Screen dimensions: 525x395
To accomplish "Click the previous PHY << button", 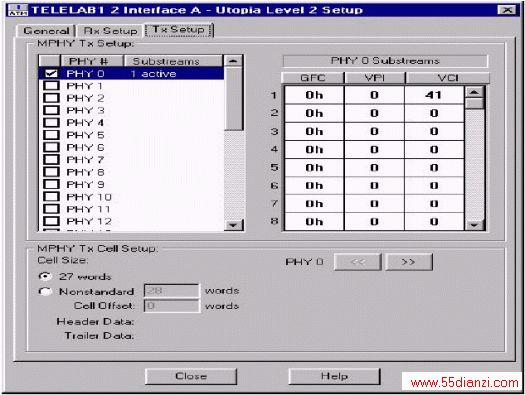I will (x=358, y=262).
